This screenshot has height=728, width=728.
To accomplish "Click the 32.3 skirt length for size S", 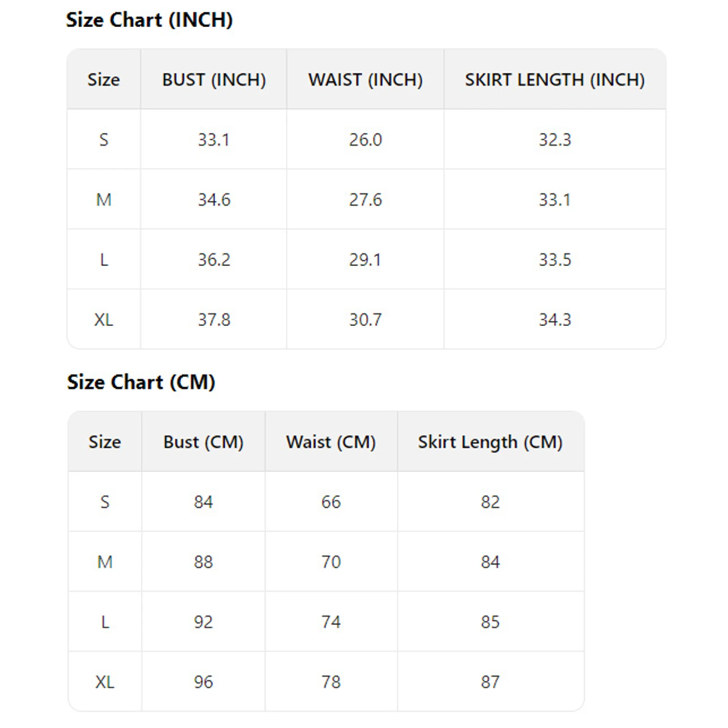I will (555, 140).
